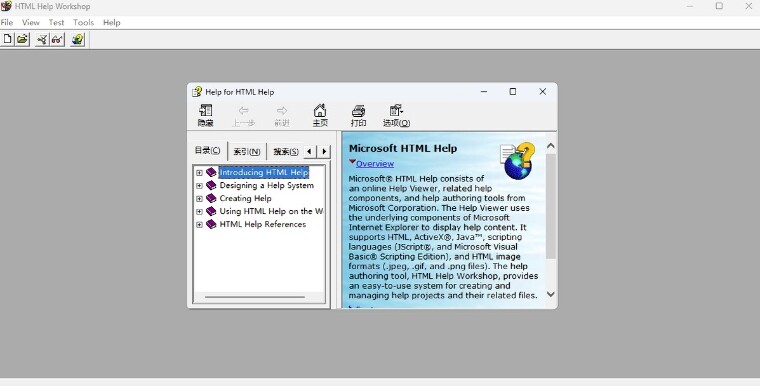
Task: Create a new file with the New toolbar icon
Action: (7, 39)
